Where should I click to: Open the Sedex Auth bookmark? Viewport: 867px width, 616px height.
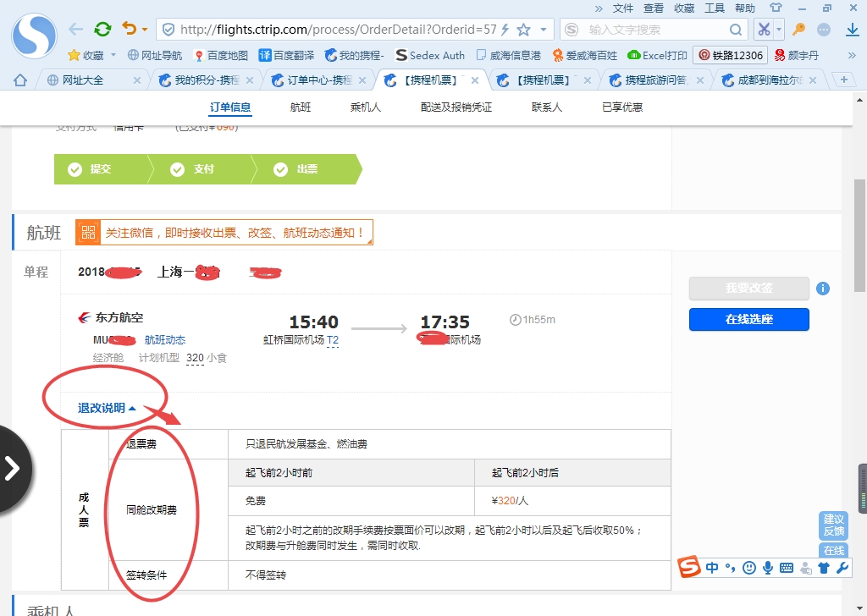(430, 55)
